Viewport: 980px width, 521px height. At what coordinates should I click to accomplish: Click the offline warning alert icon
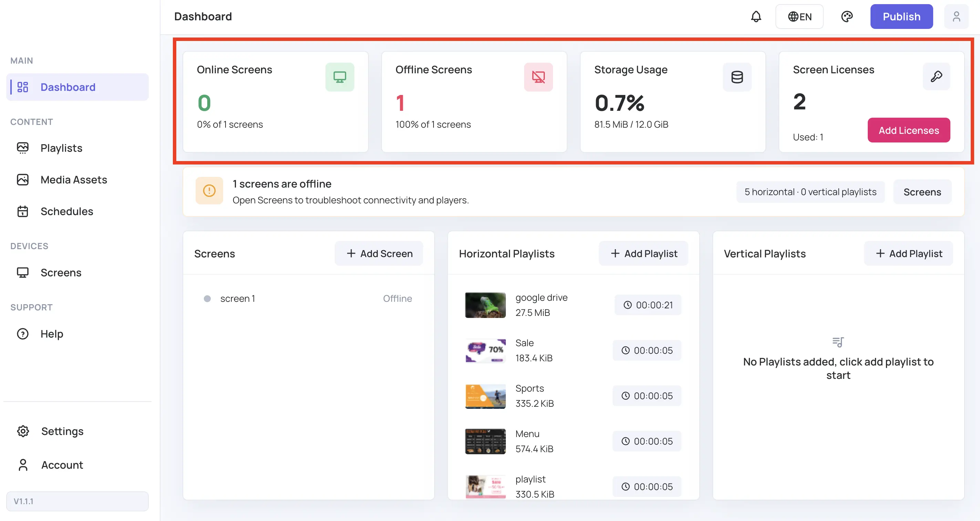tap(209, 191)
